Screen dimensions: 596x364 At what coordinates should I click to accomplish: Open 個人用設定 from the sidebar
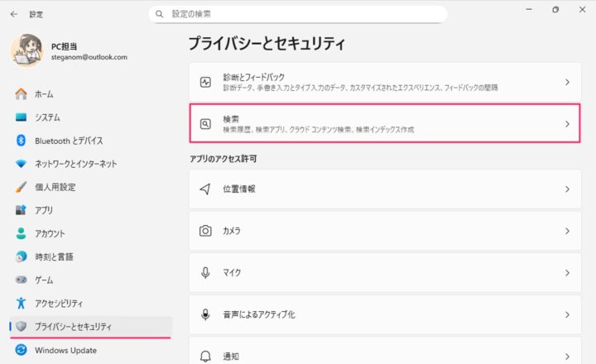55,187
